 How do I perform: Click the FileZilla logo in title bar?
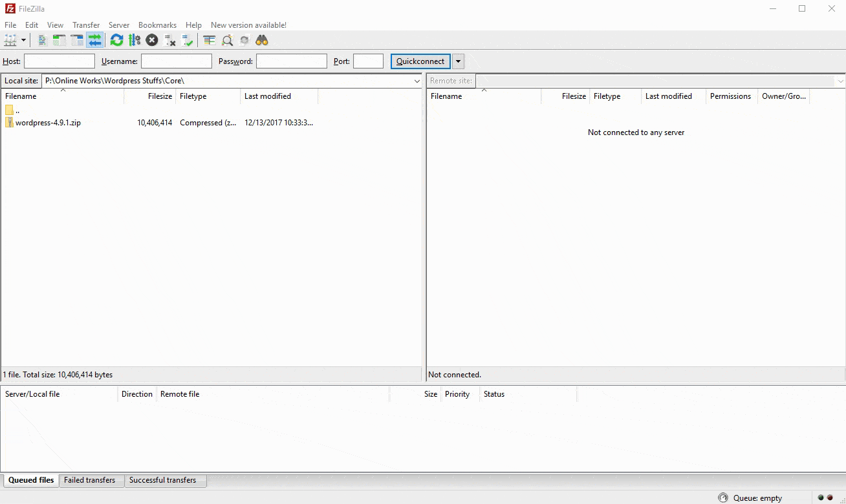click(10, 8)
